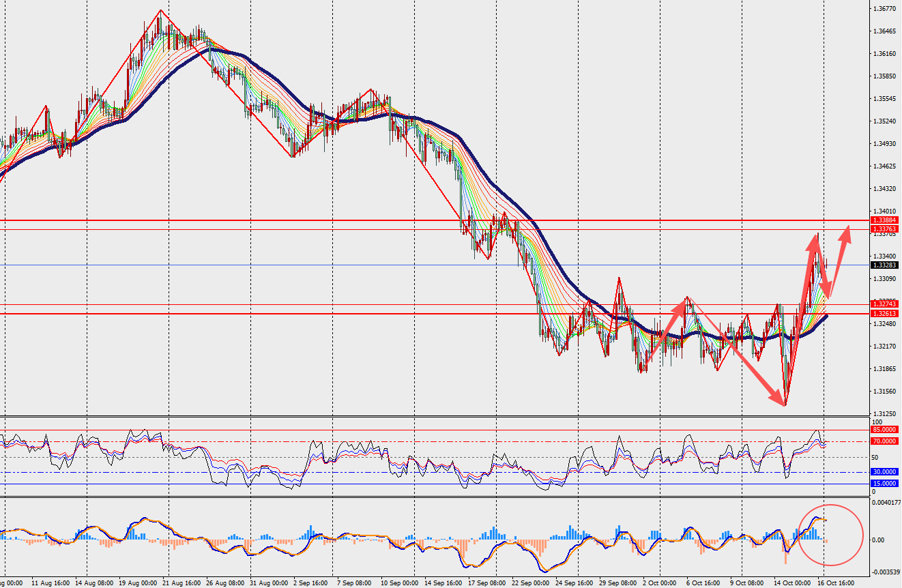Click the 1.34320 price axis value
Viewport: 902px width, 588px height.
click(885, 188)
